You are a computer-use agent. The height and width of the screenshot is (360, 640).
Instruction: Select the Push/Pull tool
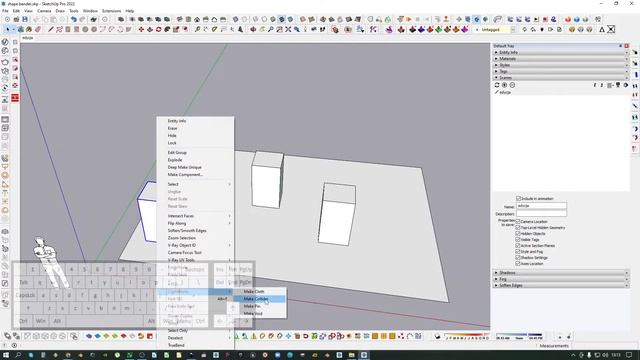150,29
